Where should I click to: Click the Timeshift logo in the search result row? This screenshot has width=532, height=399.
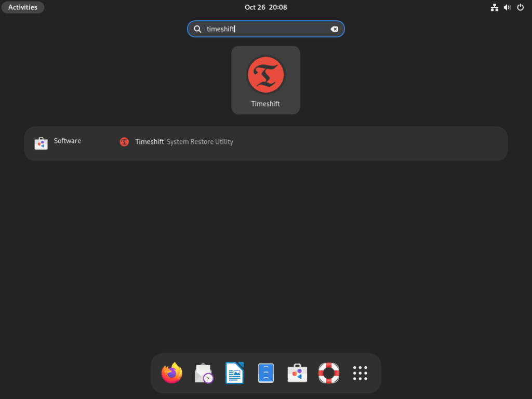click(124, 141)
